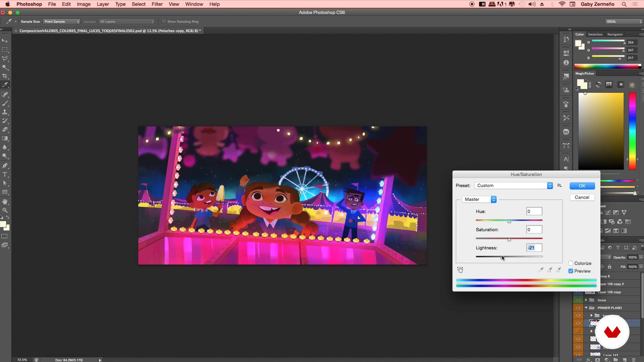Screen dimensions: 644x362
Task: Click MagicPicker color wheel mode icon
Action: pyautogui.click(x=599, y=85)
